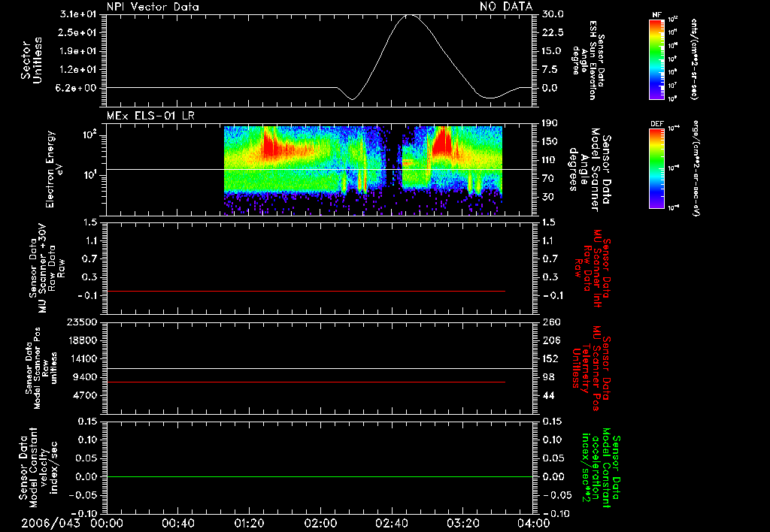The width and height of the screenshot is (770, 532).
Task: Click the 150 scanner angle axis value
Action: pos(550,142)
